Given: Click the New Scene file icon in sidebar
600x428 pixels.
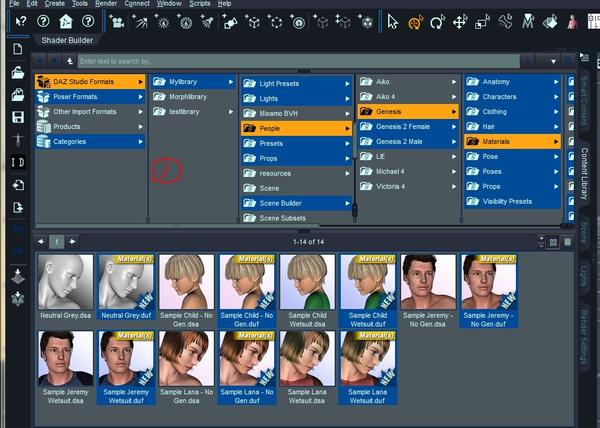Looking at the screenshot, I should pyautogui.click(x=18, y=49).
